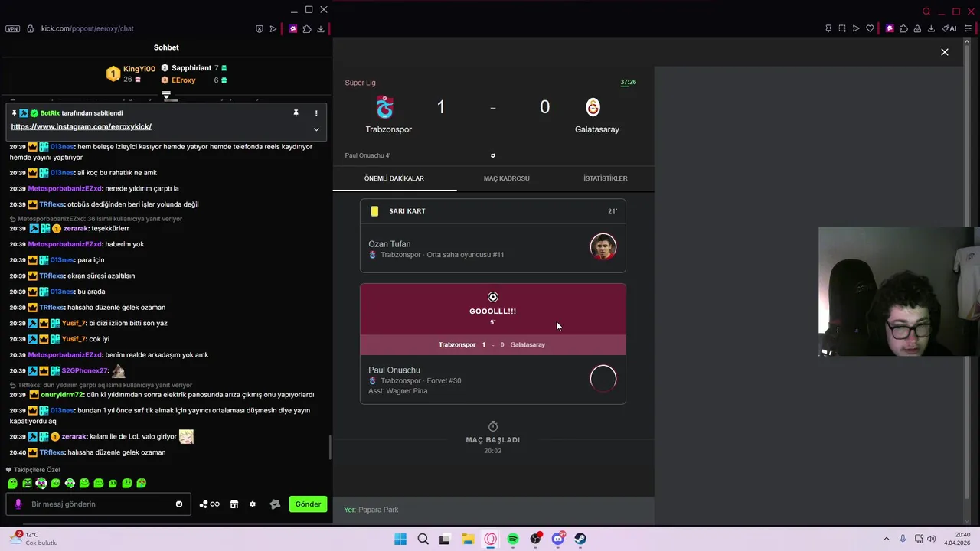Collapse the chat leaderboard handle
Screen dimensions: 980x551
point(166,96)
